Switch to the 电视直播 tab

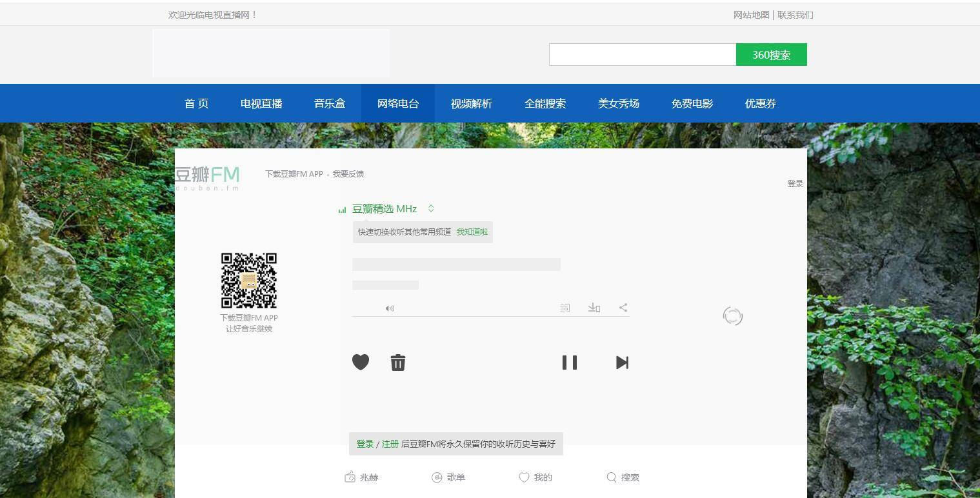[261, 103]
